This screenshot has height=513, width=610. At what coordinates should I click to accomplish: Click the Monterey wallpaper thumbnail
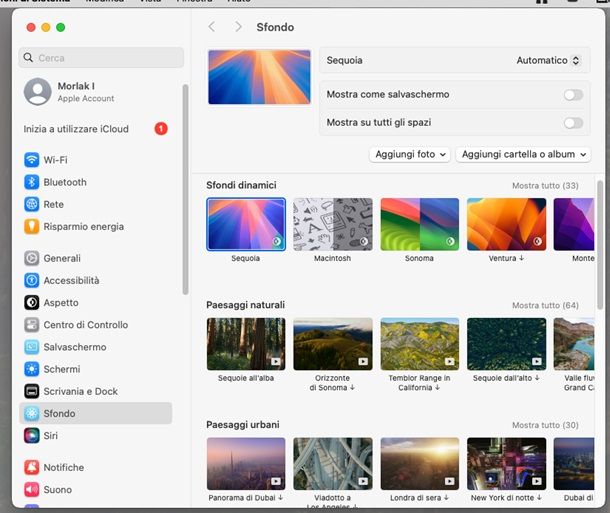pyautogui.click(x=574, y=224)
